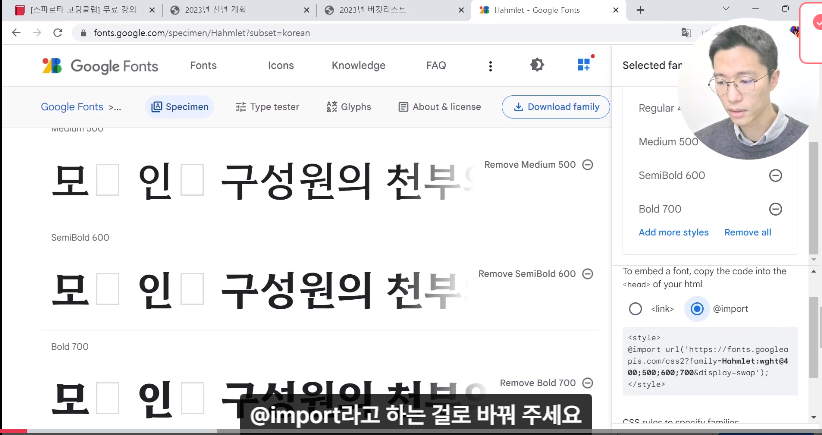
Task: Click the @import style code block
Action: tap(710, 361)
